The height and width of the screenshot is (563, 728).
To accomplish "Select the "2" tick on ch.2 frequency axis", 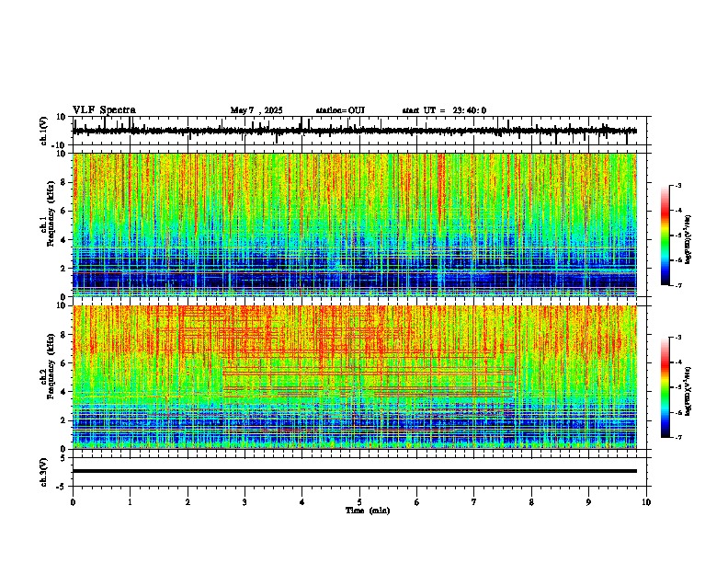I will click(x=63, y=420).
